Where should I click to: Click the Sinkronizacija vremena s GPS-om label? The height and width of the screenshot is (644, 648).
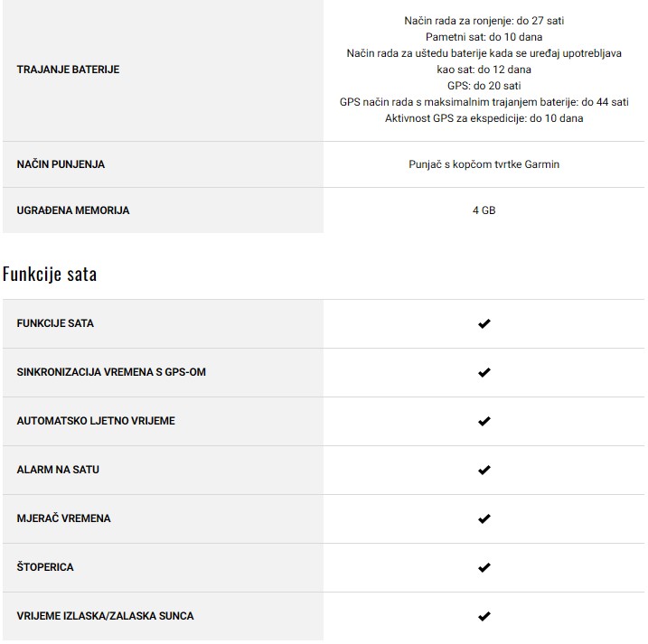(x=117, y=372)
